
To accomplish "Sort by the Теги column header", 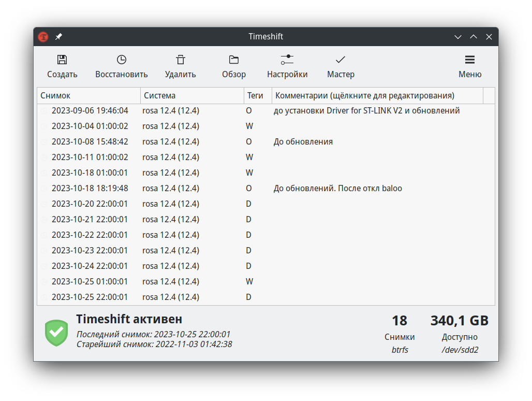I will pyautogui.click(x=258, y=96).
